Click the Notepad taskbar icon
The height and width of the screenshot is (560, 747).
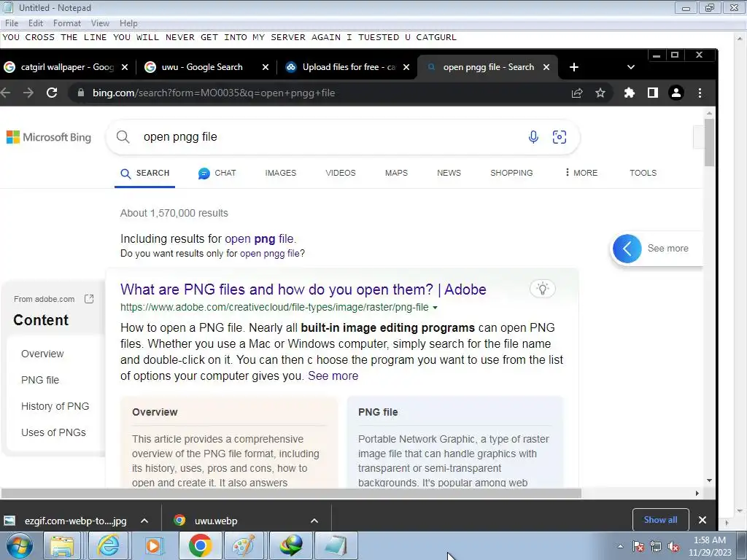(336, 545)
